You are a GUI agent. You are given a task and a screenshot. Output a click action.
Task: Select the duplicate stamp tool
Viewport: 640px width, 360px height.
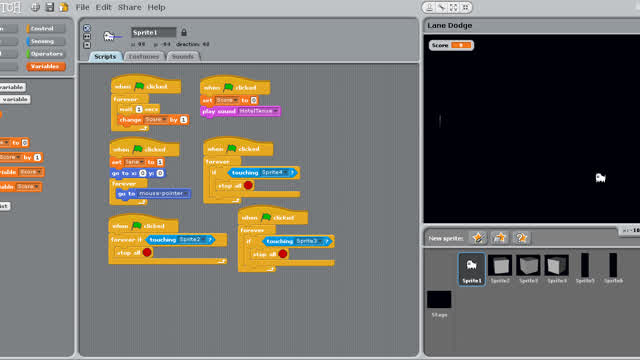[429, 7]
